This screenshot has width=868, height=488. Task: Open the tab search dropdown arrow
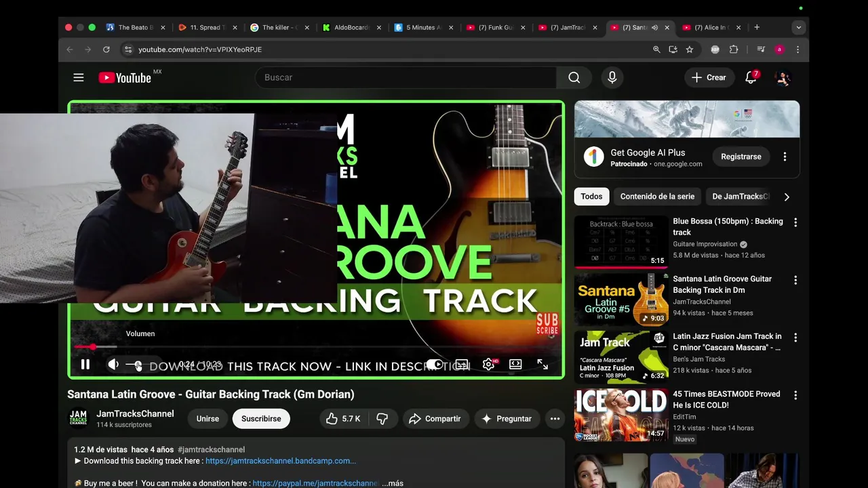pos(799,28)
